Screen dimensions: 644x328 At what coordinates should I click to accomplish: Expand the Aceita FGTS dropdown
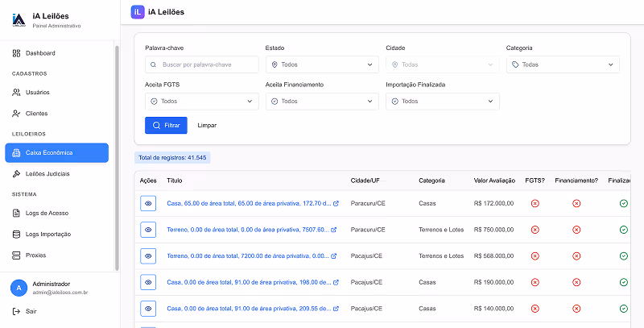tap(202, 102)
